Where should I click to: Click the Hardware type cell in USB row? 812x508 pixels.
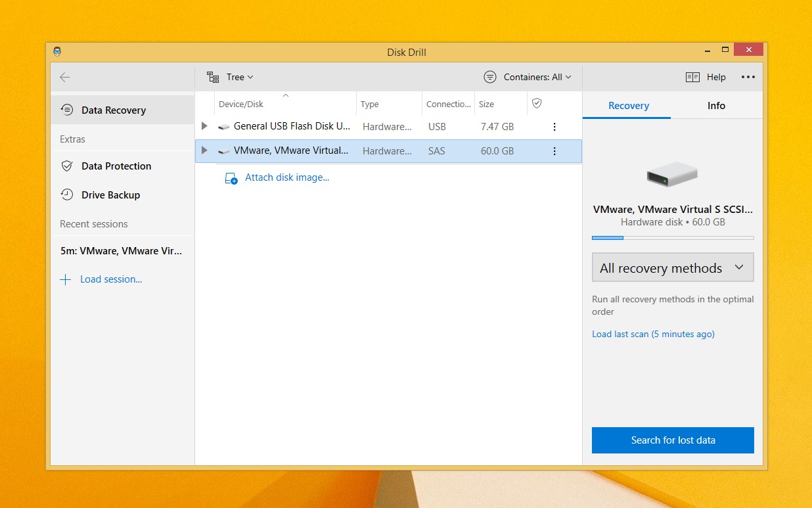tap(387, 127)
